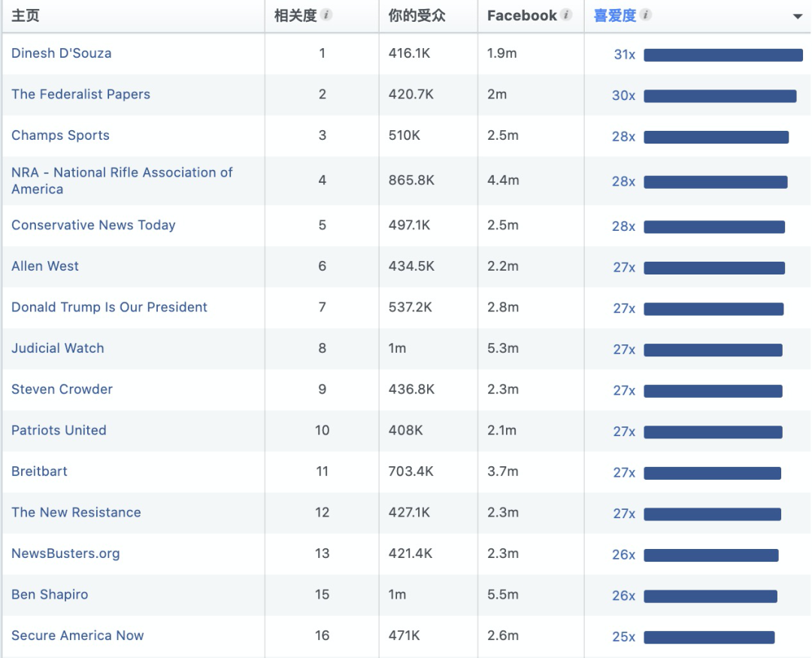Open The Federalist Papers page

pos(80,95)
